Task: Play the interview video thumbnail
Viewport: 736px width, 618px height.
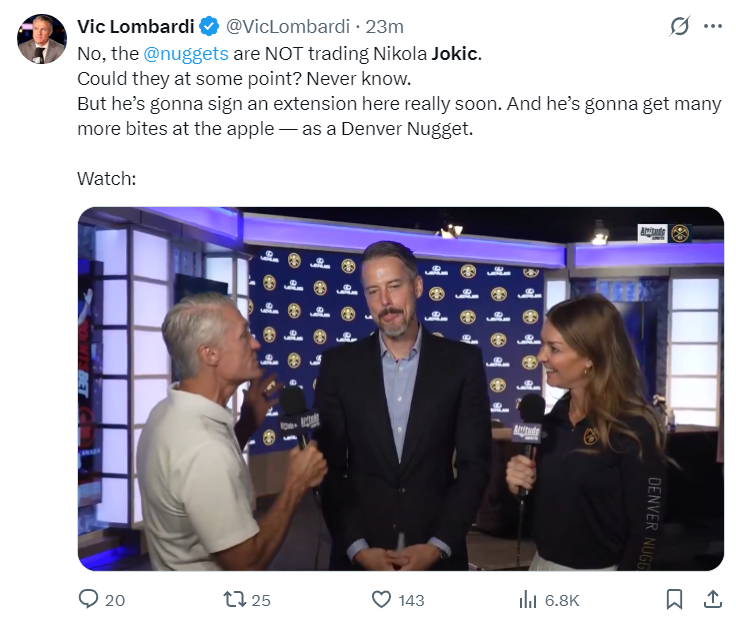Action: (400, 388)
